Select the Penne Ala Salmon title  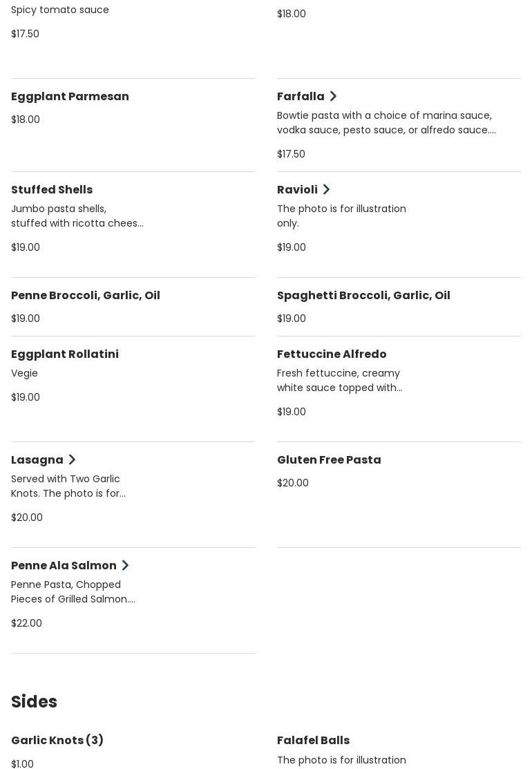64,565
